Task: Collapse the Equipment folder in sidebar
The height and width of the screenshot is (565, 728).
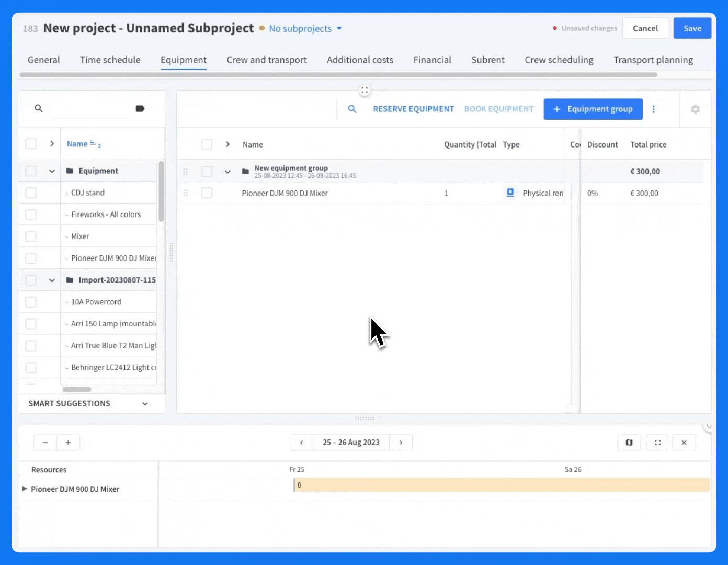Action: coord(52,171)
